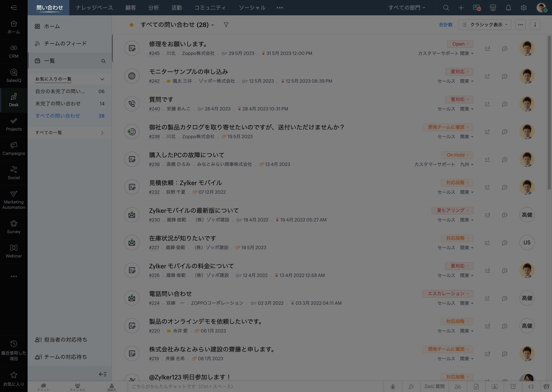This screenshot has height=392, width=552.
Task: Open Desk in the left app sidebar
Action: 14,100
